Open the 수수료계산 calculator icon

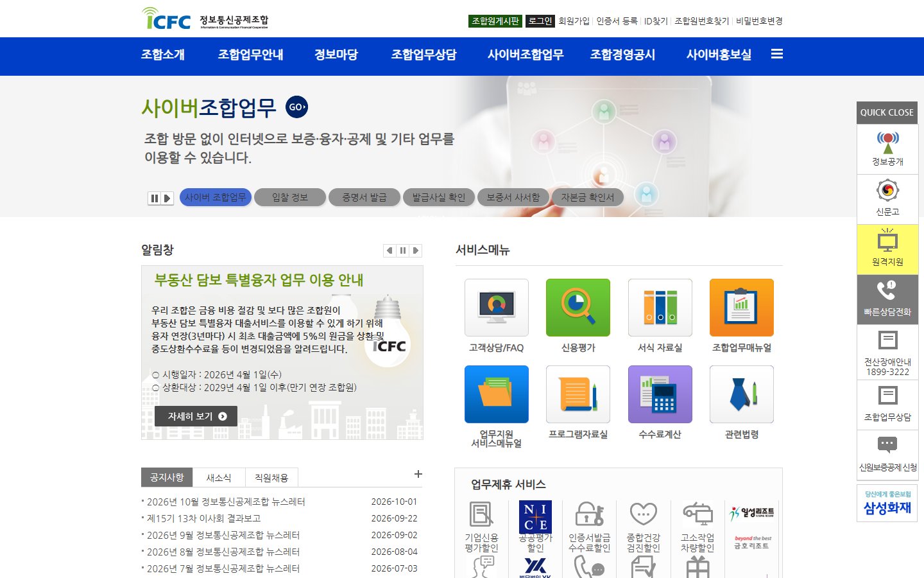coord(660,394)
